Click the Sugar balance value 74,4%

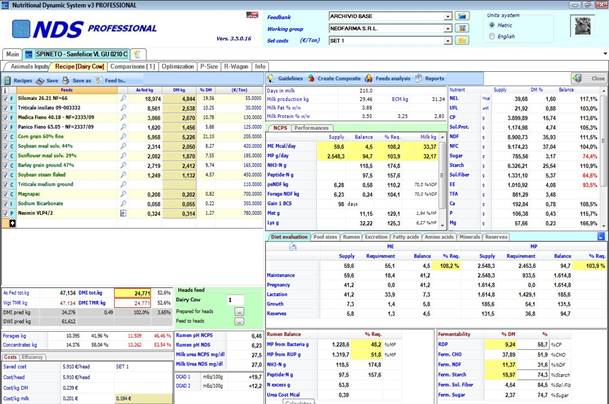tap(590, 156)
